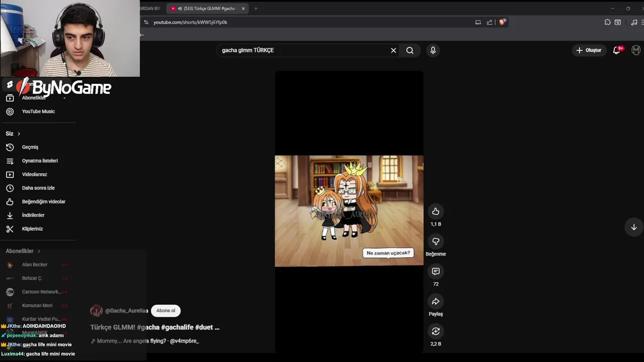644x362 pixels.
Task: Start voice search with the microphone icon
Action: (433, 50)
